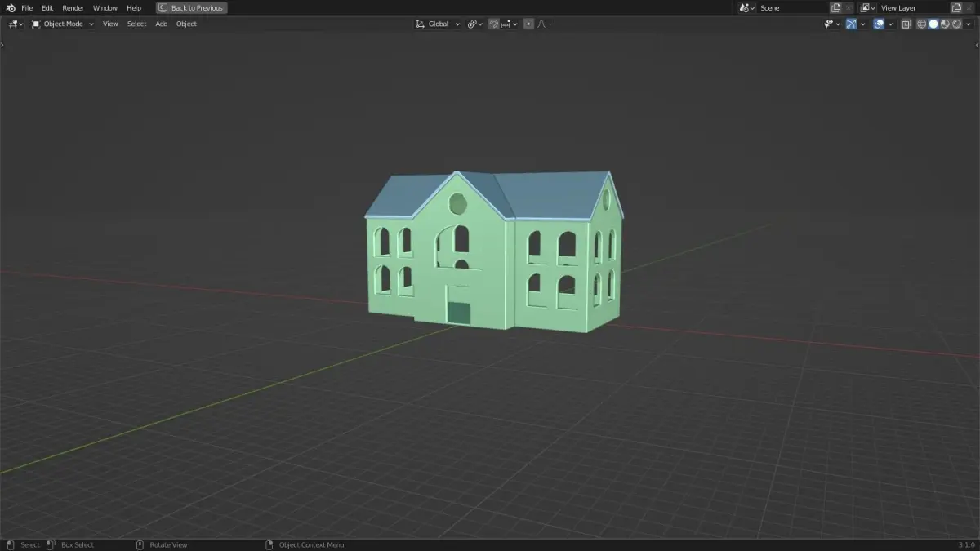Toggle viewport overlays

tap(879, 24)
